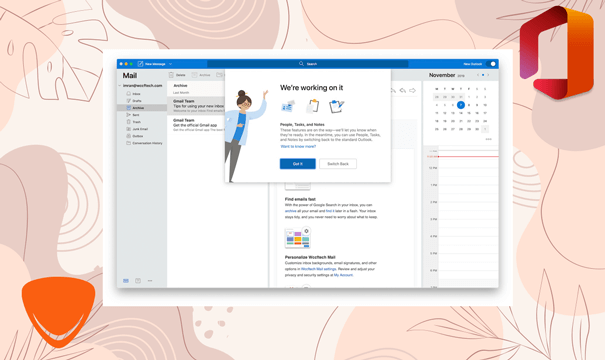Image resolution: width=605 pixels, height=360 pixels.
Task: Open 'Get the official Gmail app' email
Action: coord(196,125)
